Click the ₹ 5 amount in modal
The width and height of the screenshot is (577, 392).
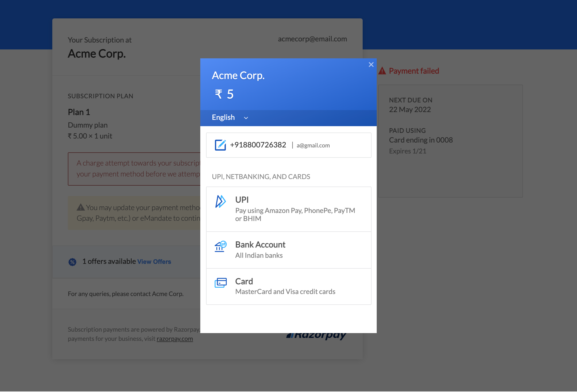tap(224, 94)
